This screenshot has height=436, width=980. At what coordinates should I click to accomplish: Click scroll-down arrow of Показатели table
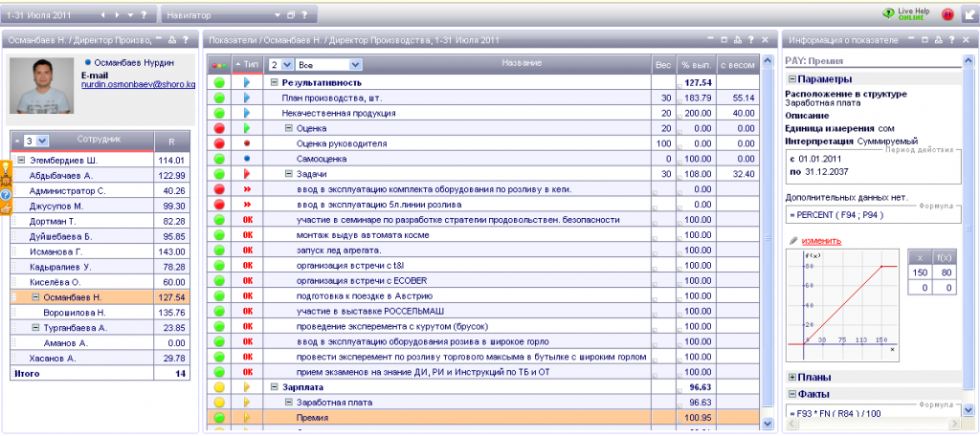[768, 425]
